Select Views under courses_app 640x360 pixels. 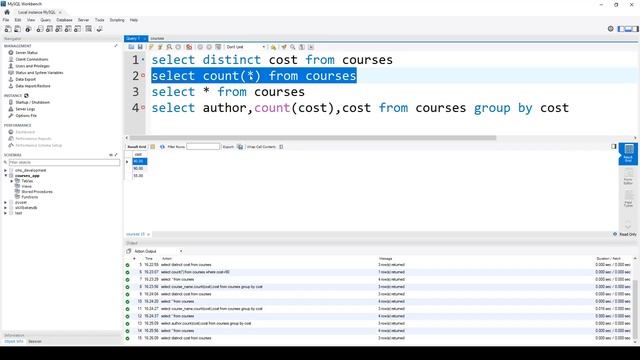click(x=27, y=186)
